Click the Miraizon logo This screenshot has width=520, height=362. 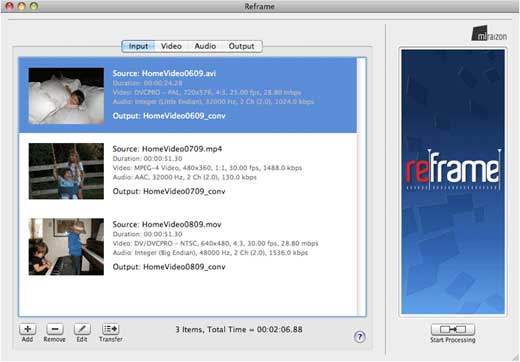(x=489, y=34)
